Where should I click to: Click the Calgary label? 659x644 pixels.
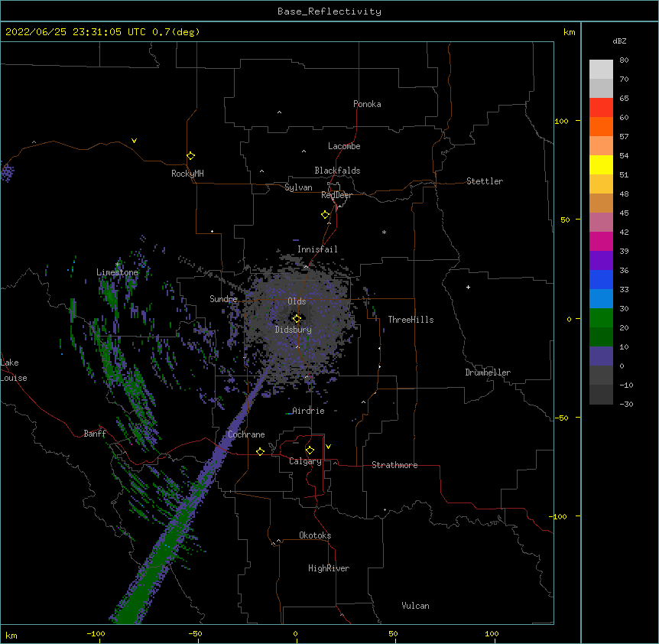point(305,461)
